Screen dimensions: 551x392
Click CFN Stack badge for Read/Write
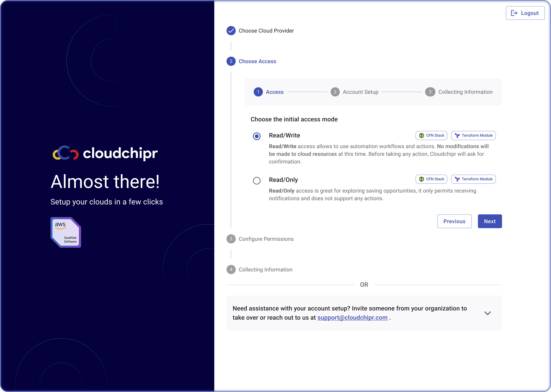coord(431,135)
